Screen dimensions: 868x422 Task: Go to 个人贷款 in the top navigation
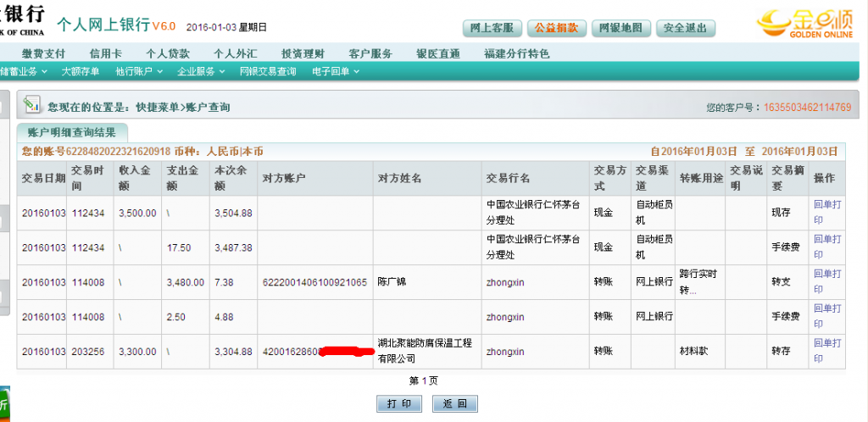point(167,53)
